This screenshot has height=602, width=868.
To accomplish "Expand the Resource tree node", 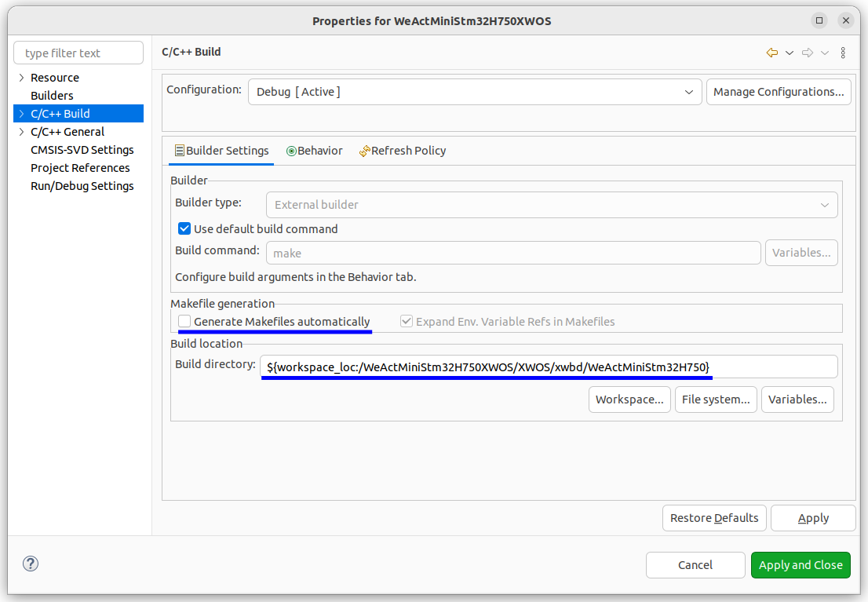I will (22, 78).
